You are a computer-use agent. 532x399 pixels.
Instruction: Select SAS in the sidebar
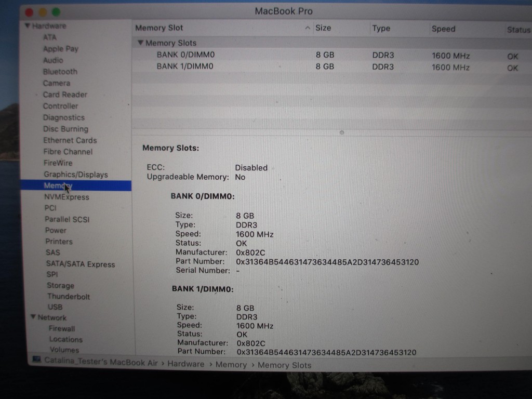coord(53,253)
